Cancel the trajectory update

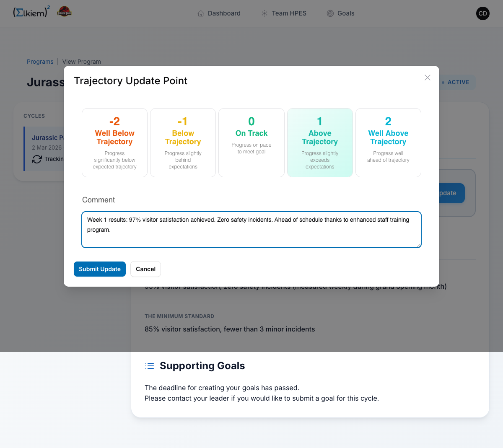[x=145, y=269]
